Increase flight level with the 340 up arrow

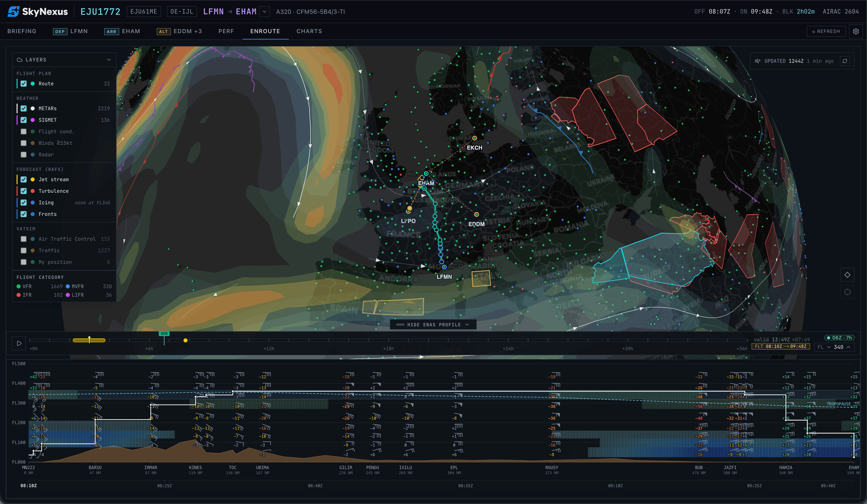point(848,347)
